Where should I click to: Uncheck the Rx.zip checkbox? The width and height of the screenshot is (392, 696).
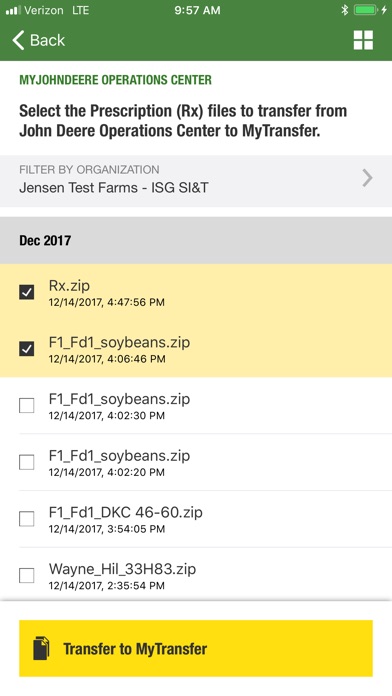click(x=27, y=293)
